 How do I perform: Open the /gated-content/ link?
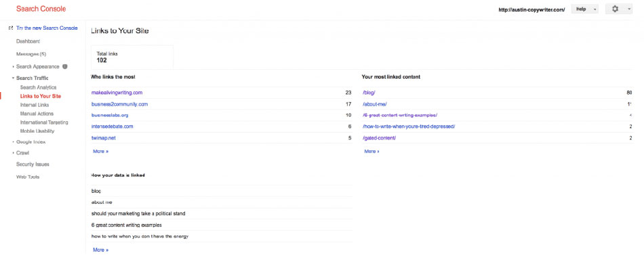point(379,138)
